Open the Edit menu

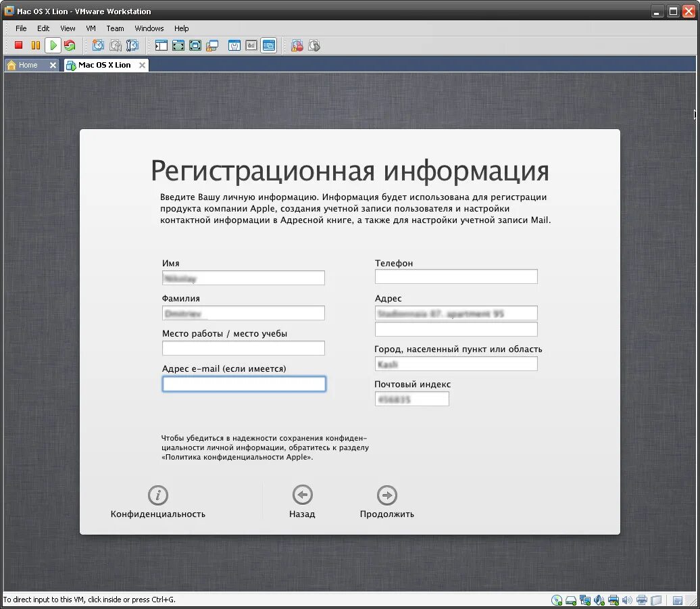[43, 28]
